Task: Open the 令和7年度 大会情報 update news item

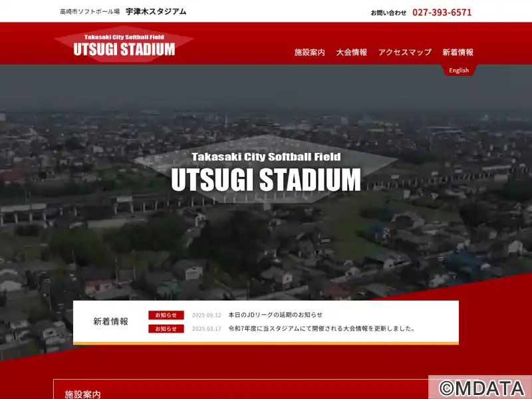Action: 322,329
